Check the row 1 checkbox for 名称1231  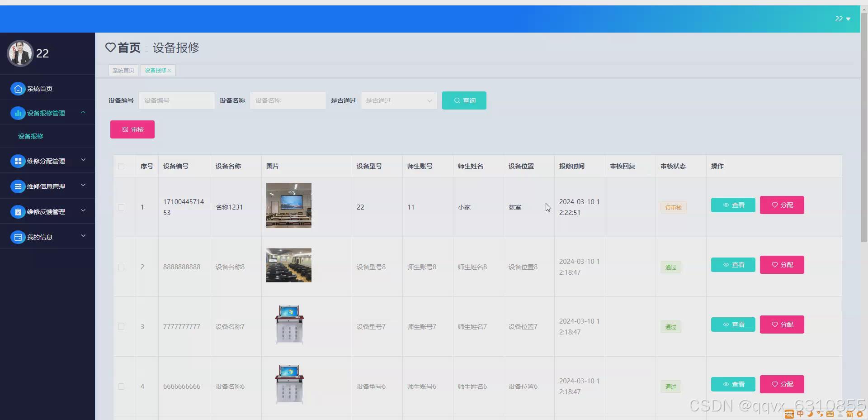point(121,207)
